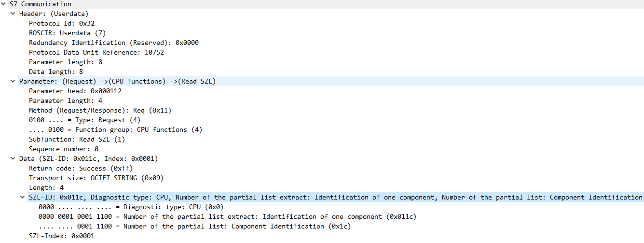Select the Data length: 8 row
Screen dimensions: 644x243
(x=56, y=71)
